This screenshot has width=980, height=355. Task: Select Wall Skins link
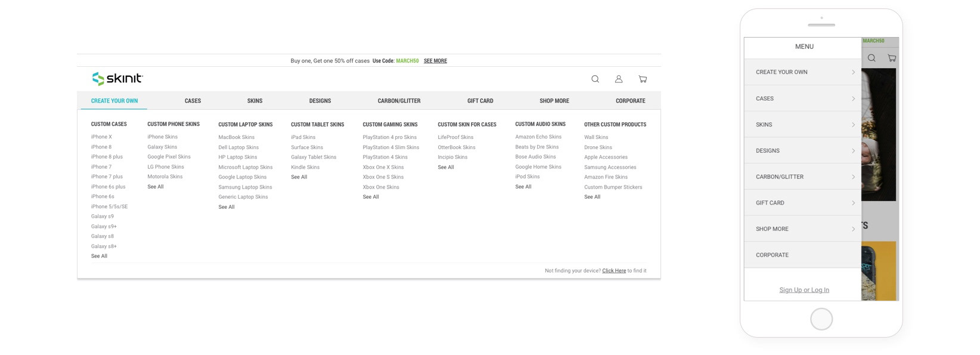(596, 137)
